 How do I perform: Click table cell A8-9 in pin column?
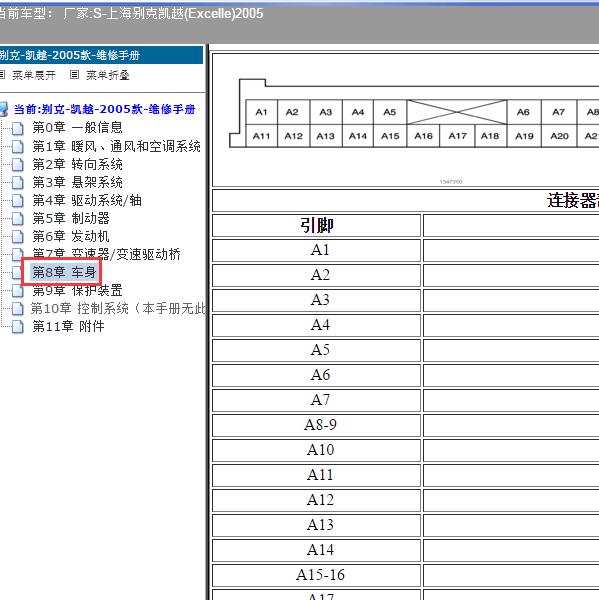point(317,426)
